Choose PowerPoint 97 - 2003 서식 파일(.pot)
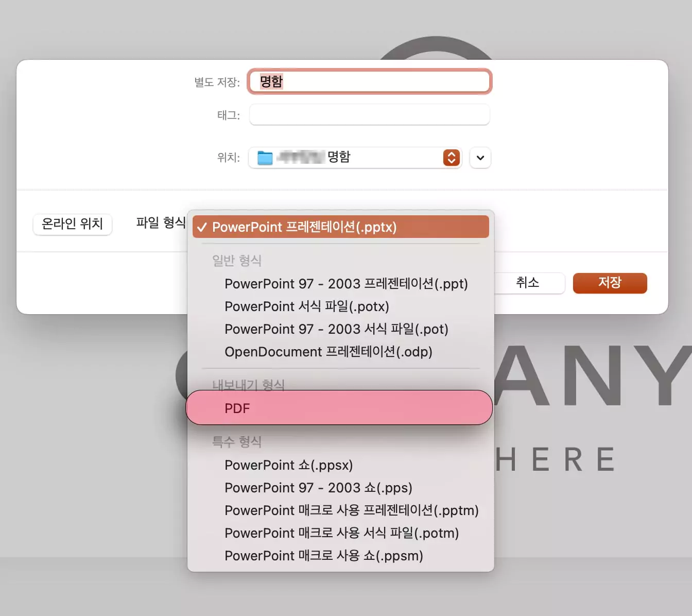 click(340, 329)
